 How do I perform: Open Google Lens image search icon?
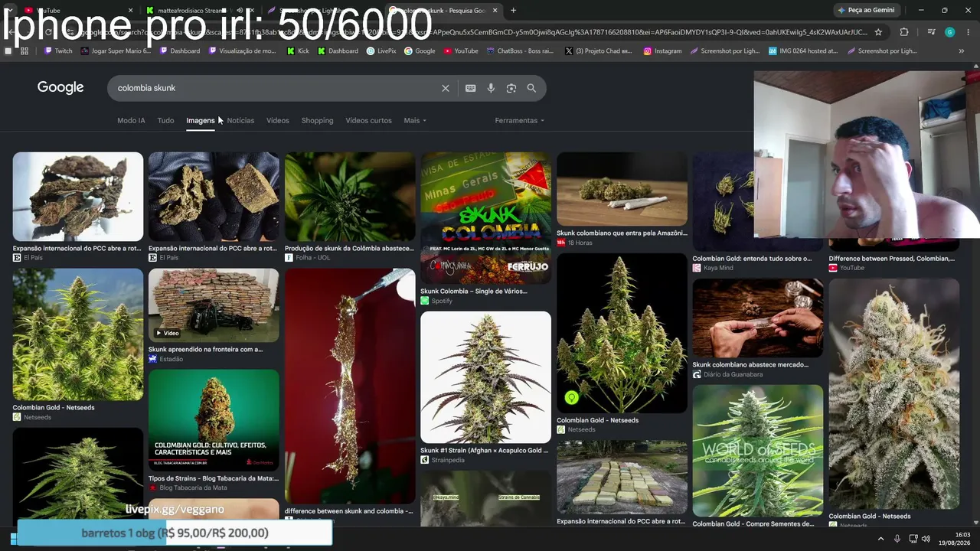pyautogui.click(x=511, y=88)
